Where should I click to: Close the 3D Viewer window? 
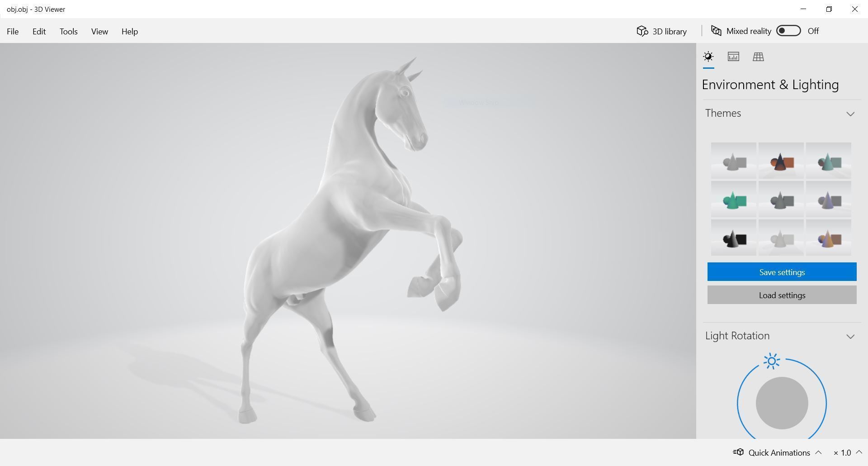(855, 9)
